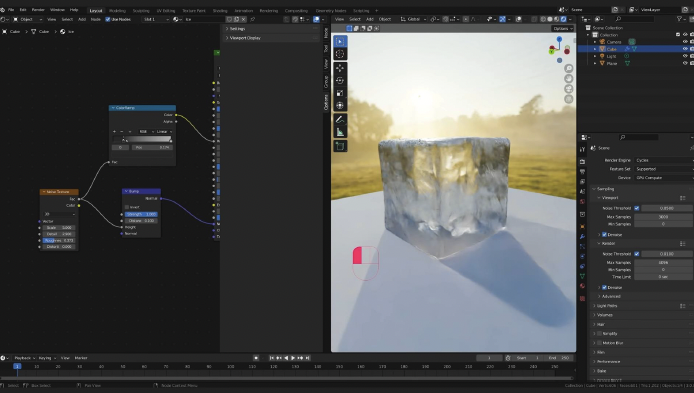Open the Edit menu
This screenshot has width=694, height=393.
click(x=23, y=10)
